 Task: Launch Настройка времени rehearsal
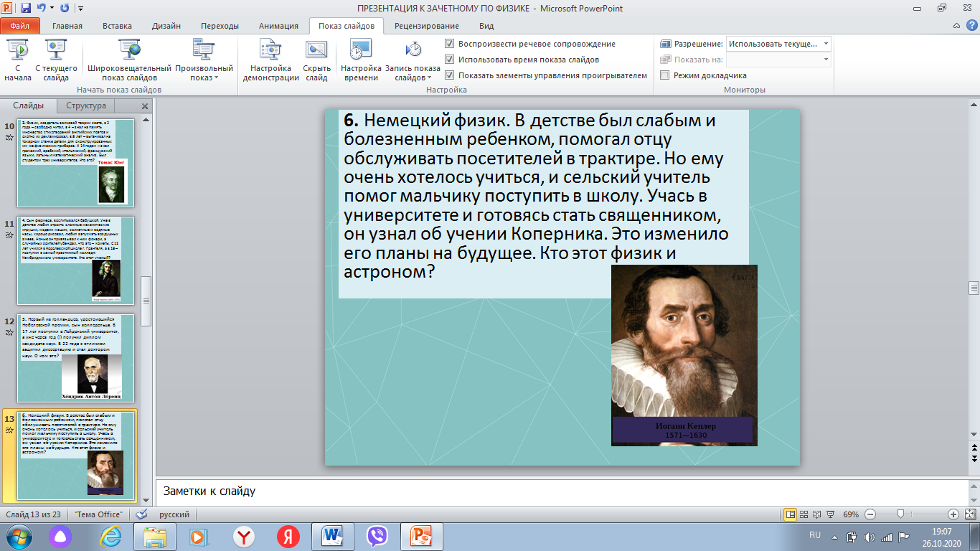[x=361, y=61]
